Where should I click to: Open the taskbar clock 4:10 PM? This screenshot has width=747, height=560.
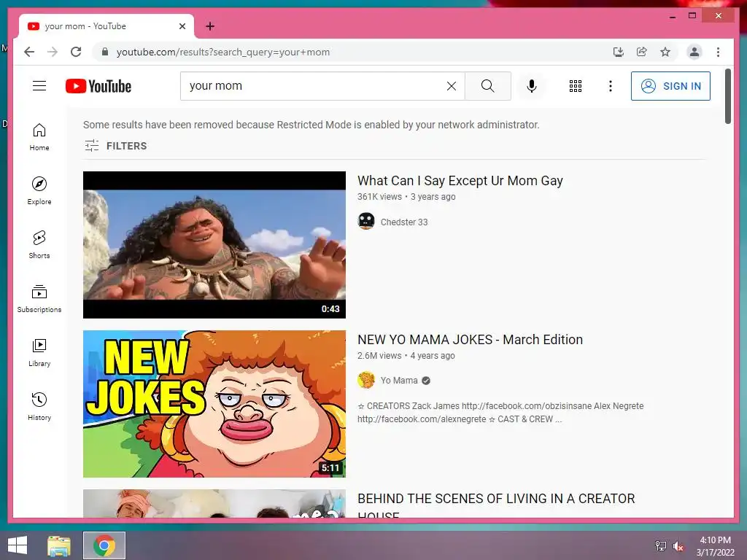coord(715,546)
